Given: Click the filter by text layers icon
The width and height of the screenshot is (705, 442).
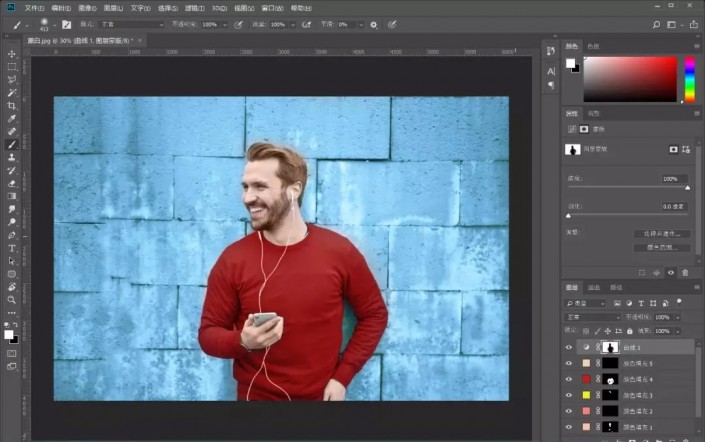Looking at the screenshot, I should (x=641, y=303).
